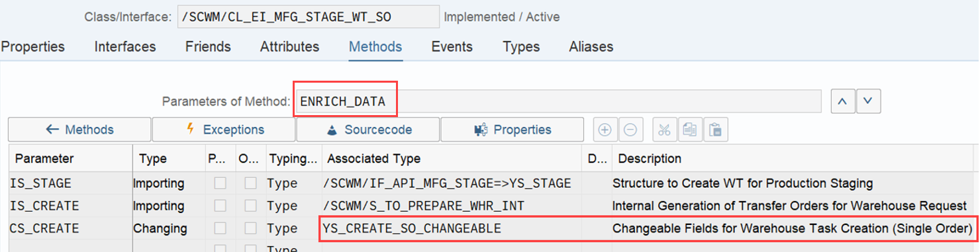Go to next method with down arrow

(868, 102)
